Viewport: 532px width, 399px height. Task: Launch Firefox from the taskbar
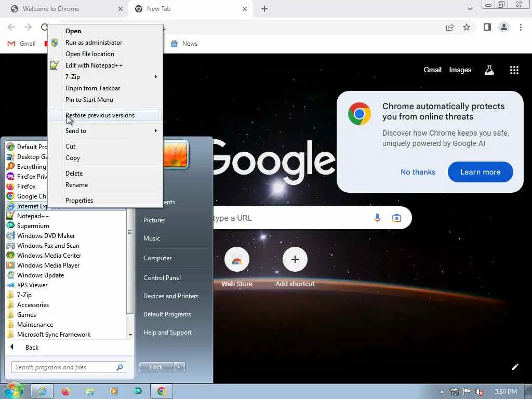pos(65,392)
